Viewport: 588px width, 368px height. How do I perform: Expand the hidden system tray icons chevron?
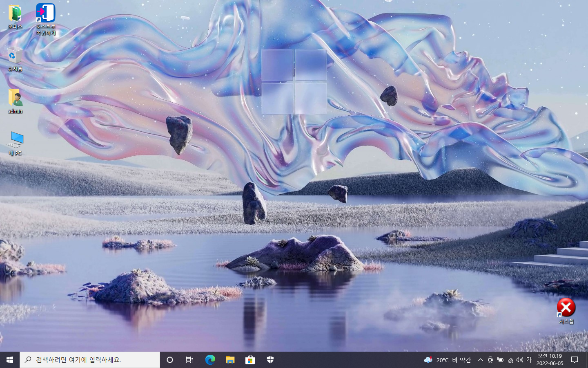481,360
